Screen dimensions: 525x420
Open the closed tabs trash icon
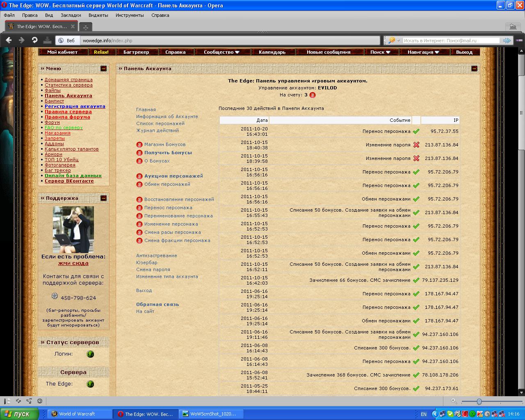click(513, 27)
